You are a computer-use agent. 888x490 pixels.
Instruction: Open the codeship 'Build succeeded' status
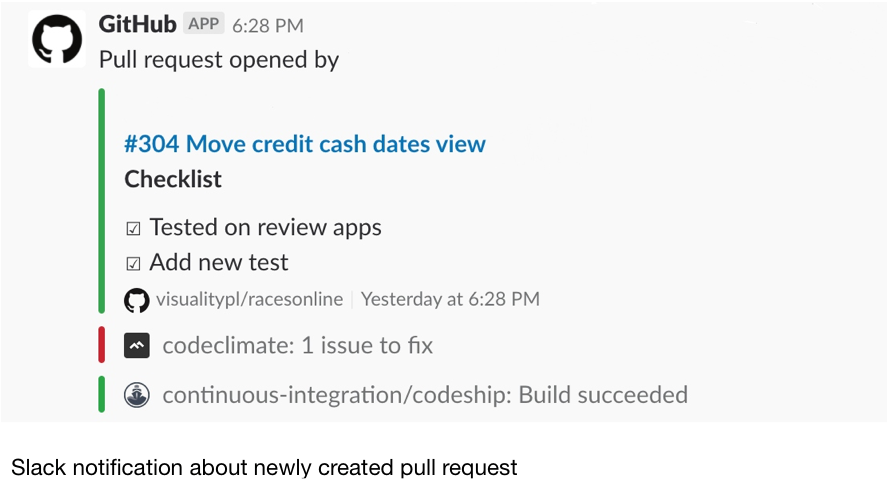point(425,394)
